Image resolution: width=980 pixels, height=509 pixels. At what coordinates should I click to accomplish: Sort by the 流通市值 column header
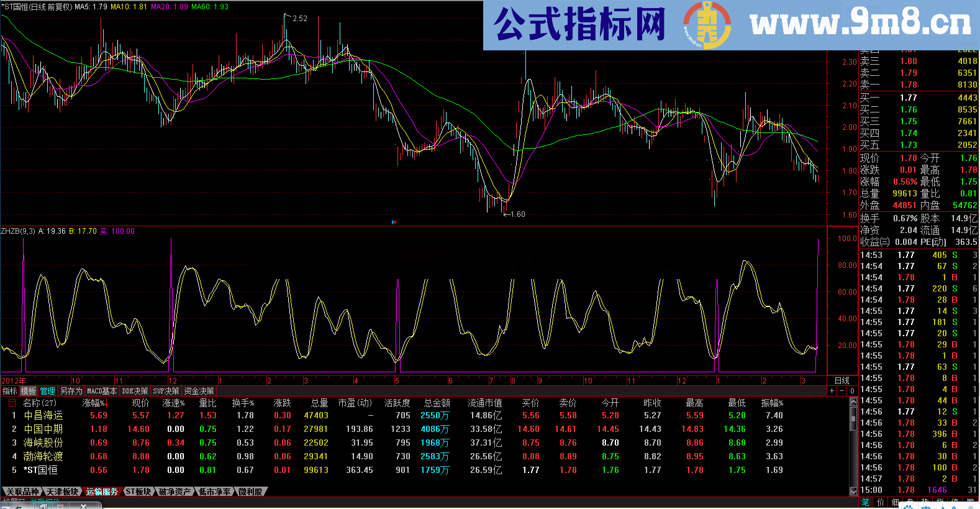485,403
